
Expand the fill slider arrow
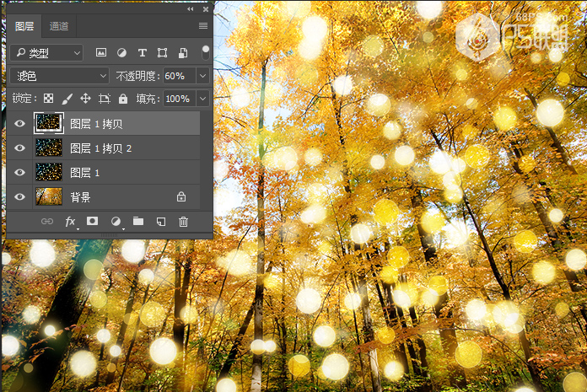pyautogui.click(x=203, y=99)
